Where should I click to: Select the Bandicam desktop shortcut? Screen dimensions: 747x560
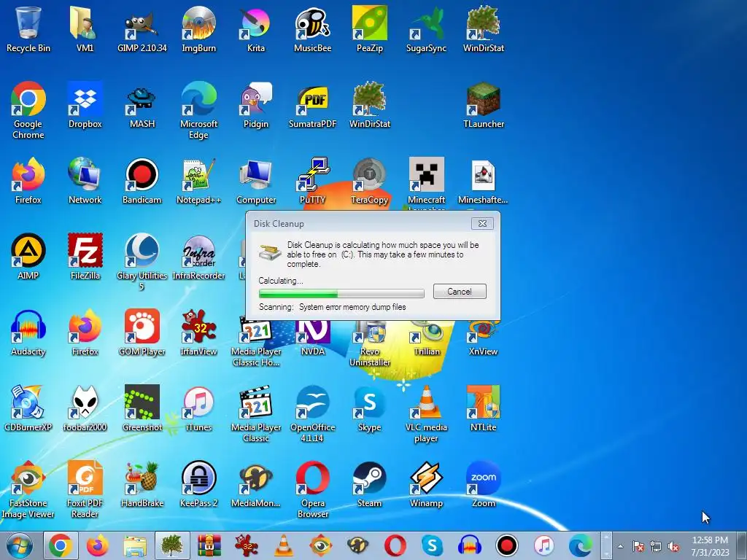point(142,182)
